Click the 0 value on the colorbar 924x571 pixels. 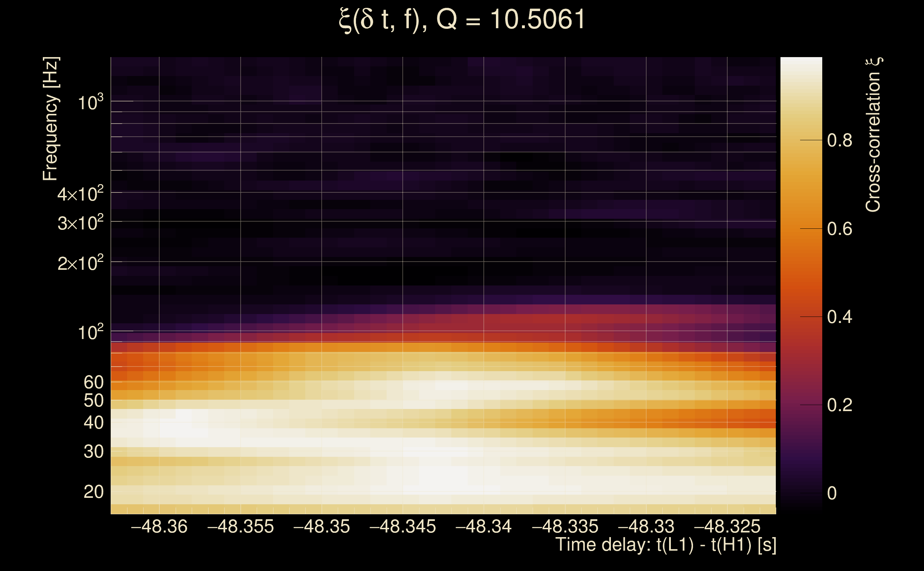click(832, 493)
